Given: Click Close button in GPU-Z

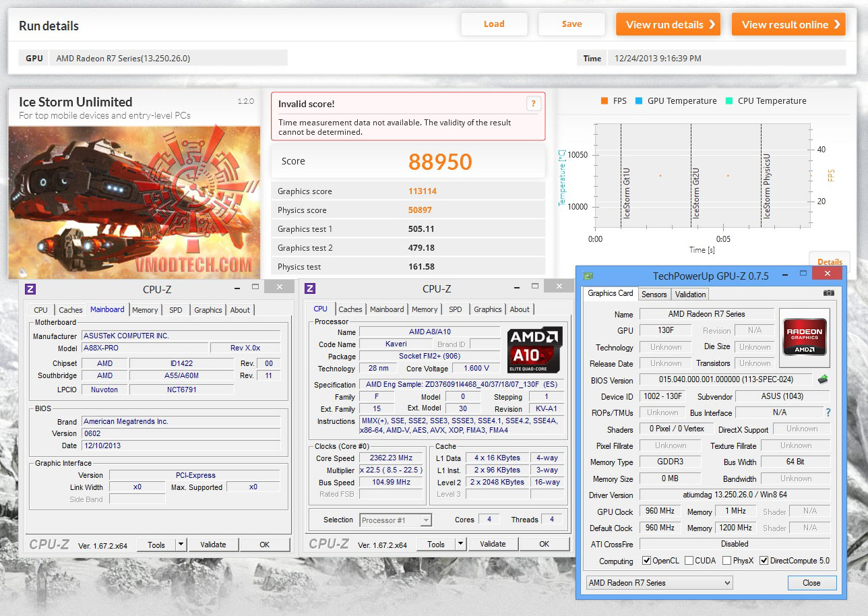Looking at the screenshot, I should [811, 583].
